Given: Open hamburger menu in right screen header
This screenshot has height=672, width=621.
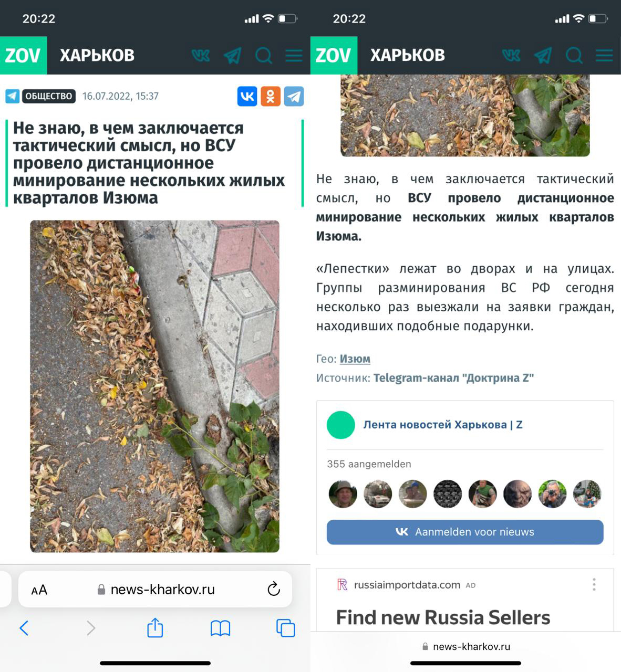Looking at the screenshot, I should [604, 55].
